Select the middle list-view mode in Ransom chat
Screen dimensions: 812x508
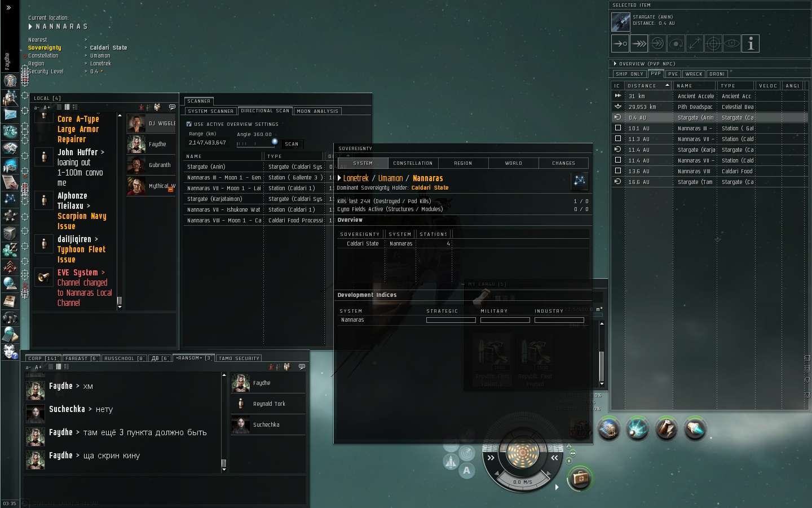pos(59,367)
